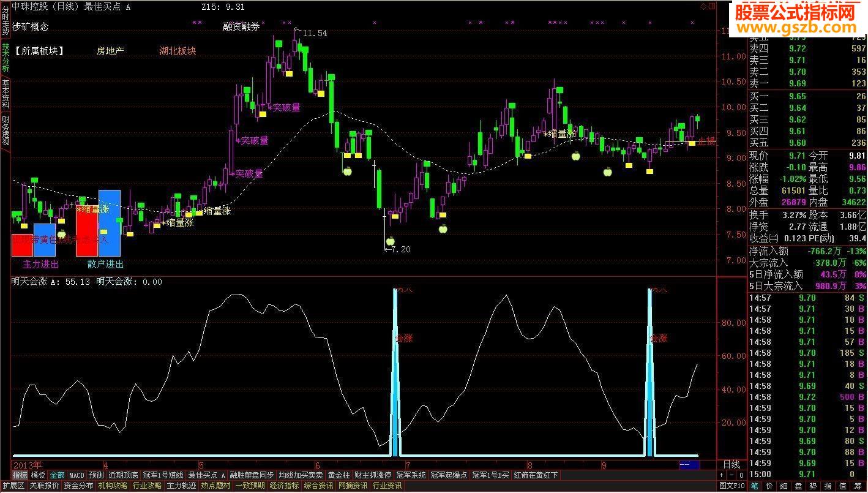868x493 pixels.
Task: Open the 财务透视 side tab
Action: coord(5,130)
